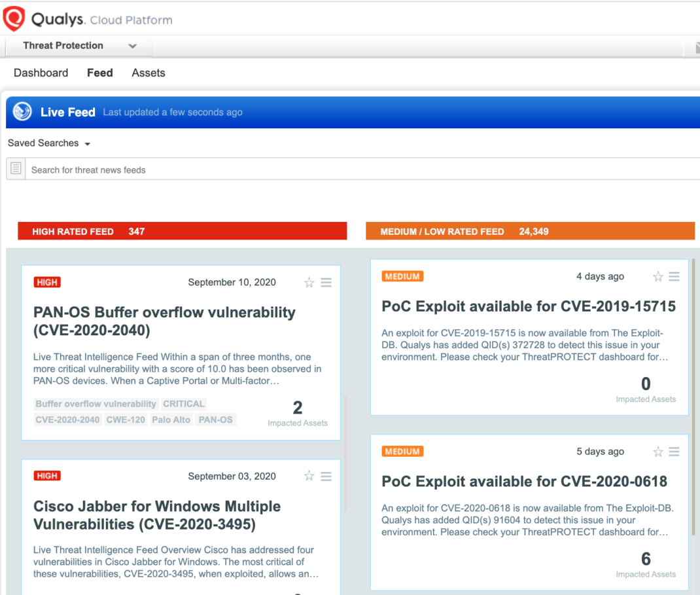Focus the threat news feeds search field
The height and width of the screenshot is (595, 700).
point(362,170)
